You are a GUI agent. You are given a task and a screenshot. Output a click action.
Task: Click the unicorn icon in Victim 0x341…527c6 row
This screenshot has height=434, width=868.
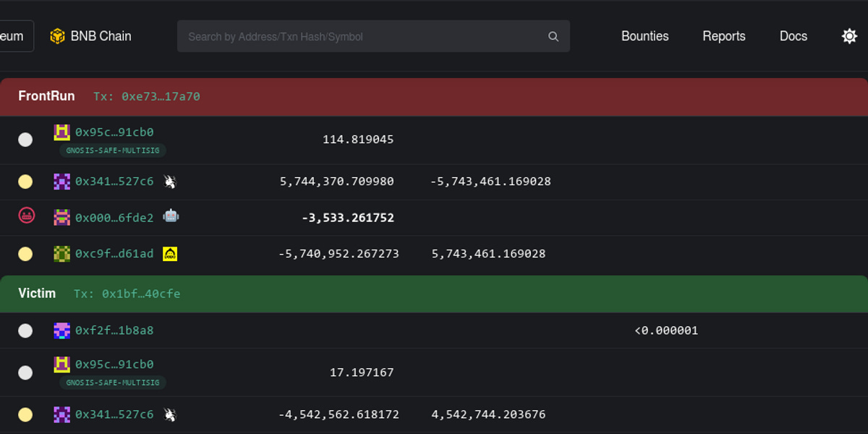(170, 414)
